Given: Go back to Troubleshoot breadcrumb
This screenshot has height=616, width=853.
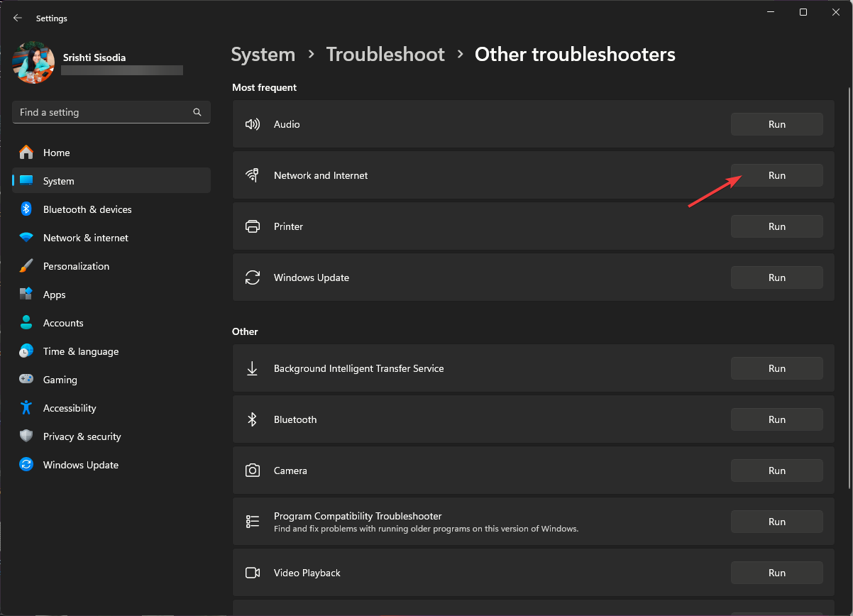Looking at the screenshot, I should tap(385, 55).
